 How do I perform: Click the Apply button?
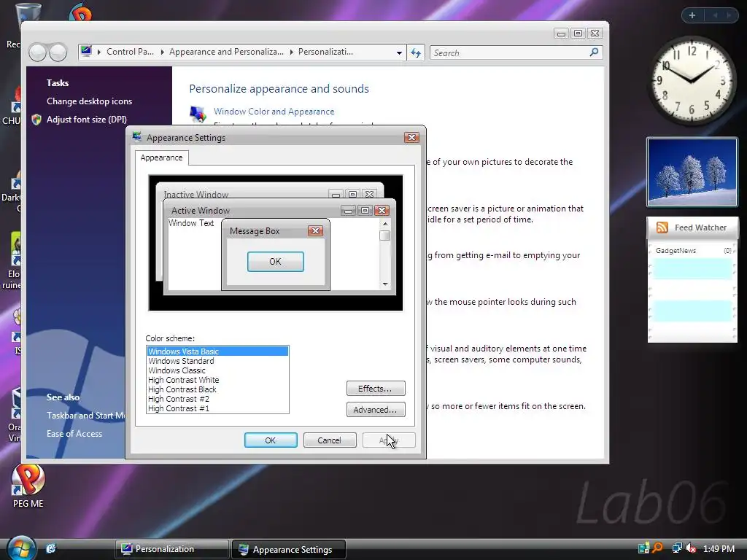pyautogui.click(x=389, y=440)
